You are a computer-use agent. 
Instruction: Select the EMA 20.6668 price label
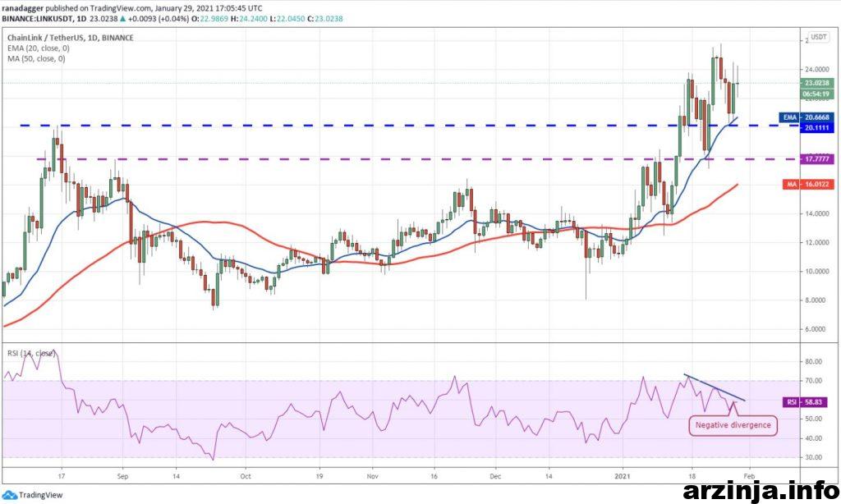807,117
